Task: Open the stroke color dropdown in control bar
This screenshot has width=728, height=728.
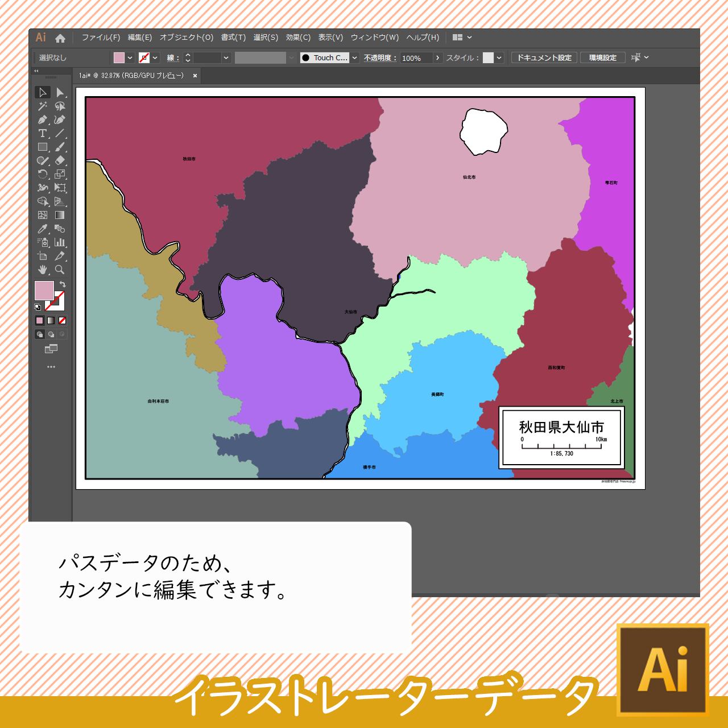Action: click(155, 57)
